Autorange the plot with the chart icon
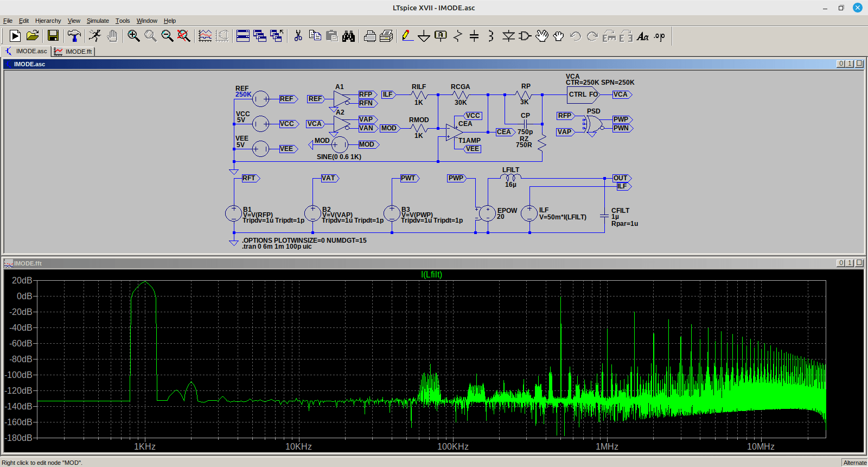The width and height of the screenshot is (868, 467). point(205,36)
